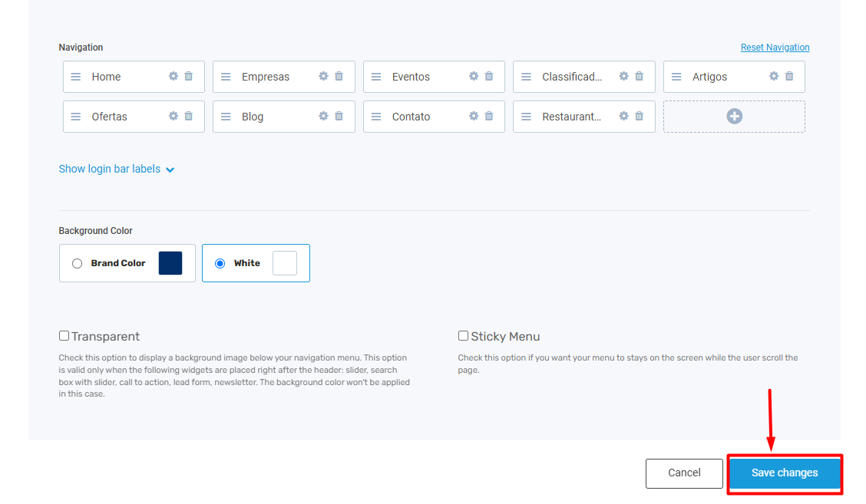Click the drag handle of Blog item
Image resolution: width=866 pixels, height=504 pixels.
pyautogui.click(x=226, y=117)
